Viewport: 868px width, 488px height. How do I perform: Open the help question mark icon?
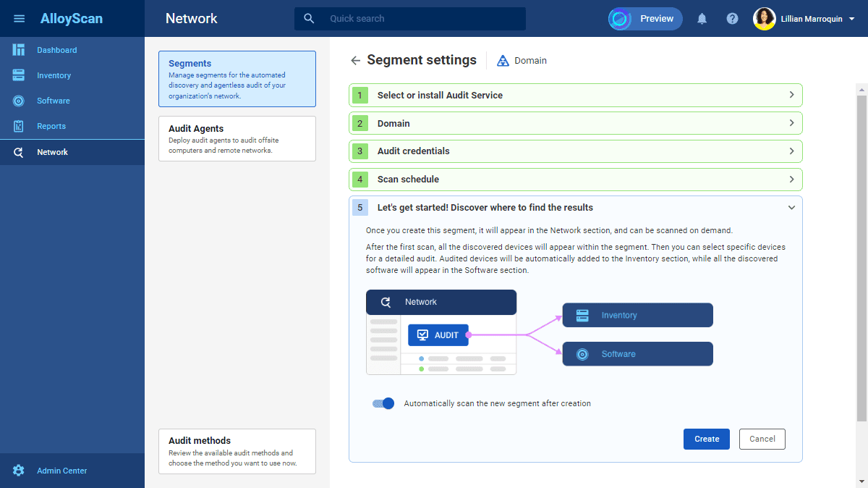732,19
